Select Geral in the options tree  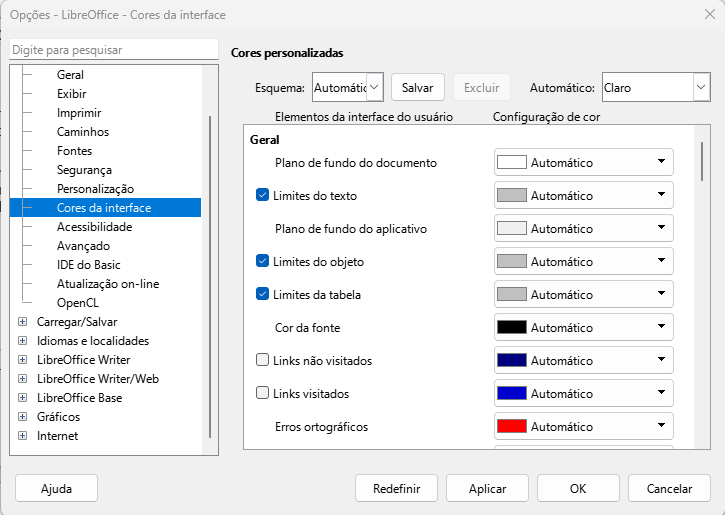(x=70, y=74)
